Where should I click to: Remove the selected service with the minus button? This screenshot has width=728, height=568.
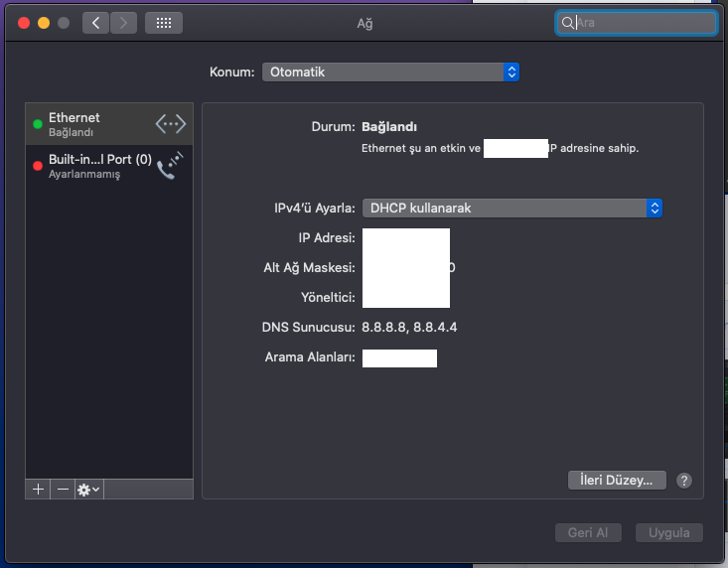click(x=63, y=490)
